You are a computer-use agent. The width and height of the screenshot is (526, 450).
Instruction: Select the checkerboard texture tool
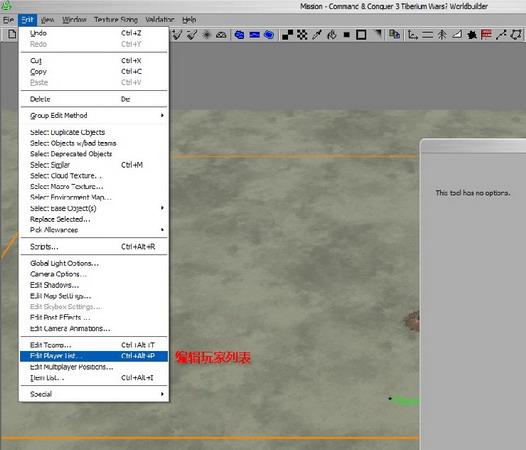pyautogui.click(x=302, y=35)
